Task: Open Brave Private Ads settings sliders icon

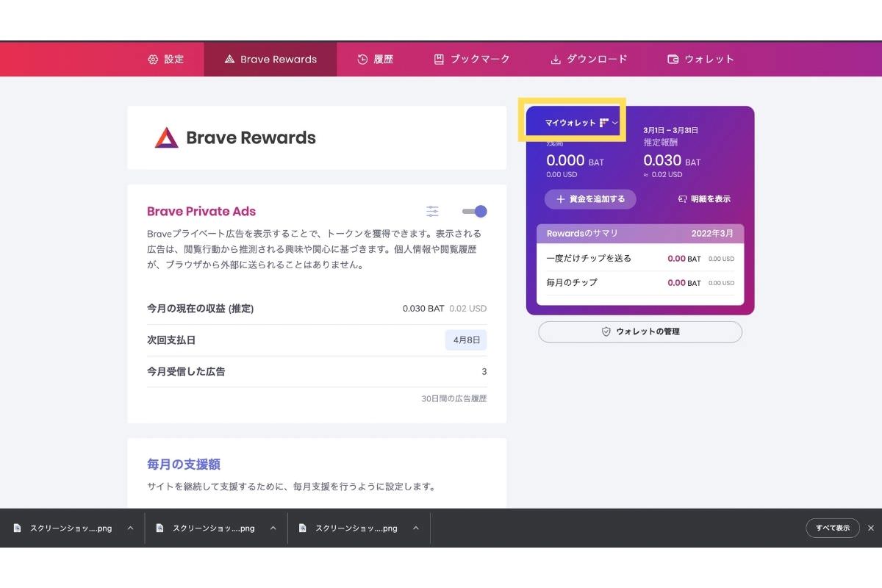Action: click(x=432, y=212)
